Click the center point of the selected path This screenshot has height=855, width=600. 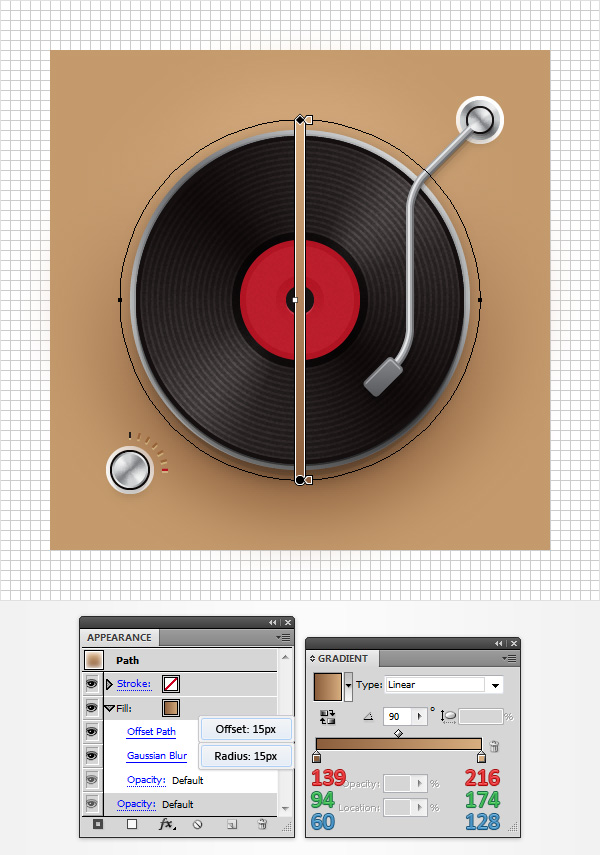pos(295,300)
